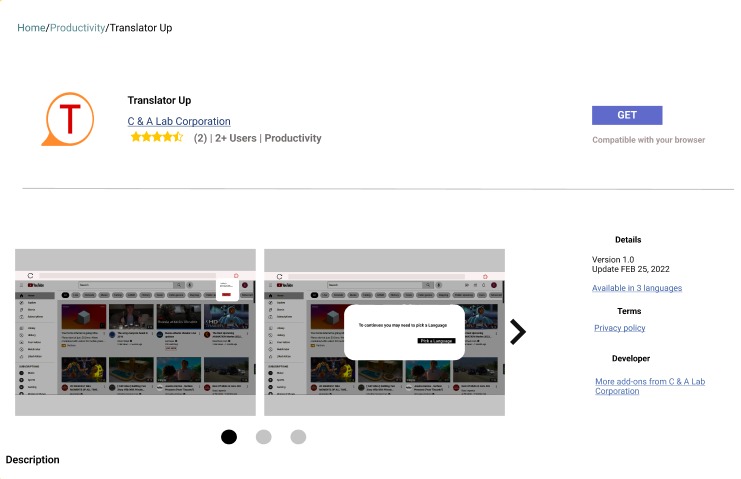Select the first carousel dot

tap(229, 437)
